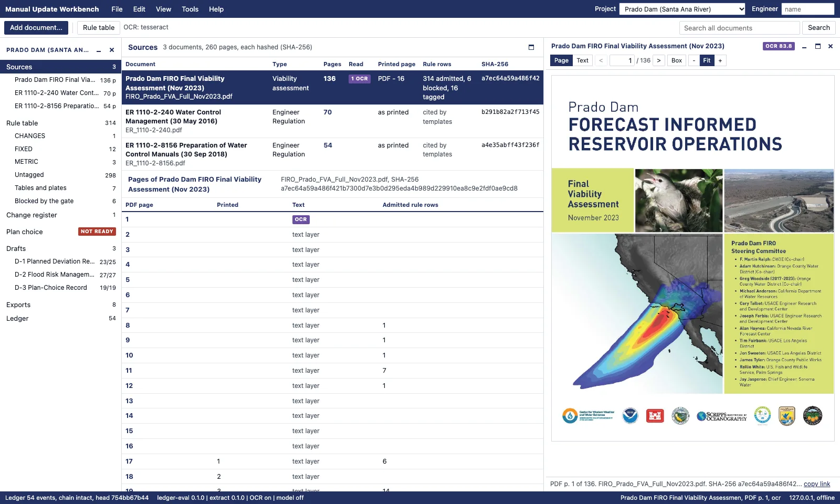Open the View menu

163,9
